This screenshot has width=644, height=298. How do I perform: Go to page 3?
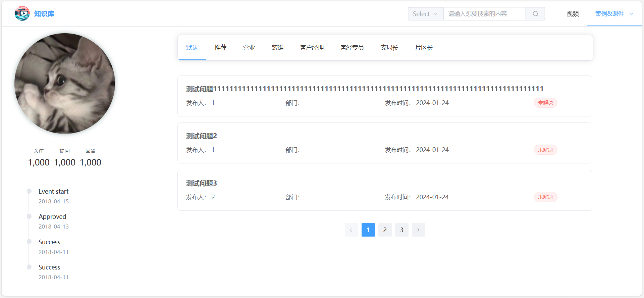401,230
